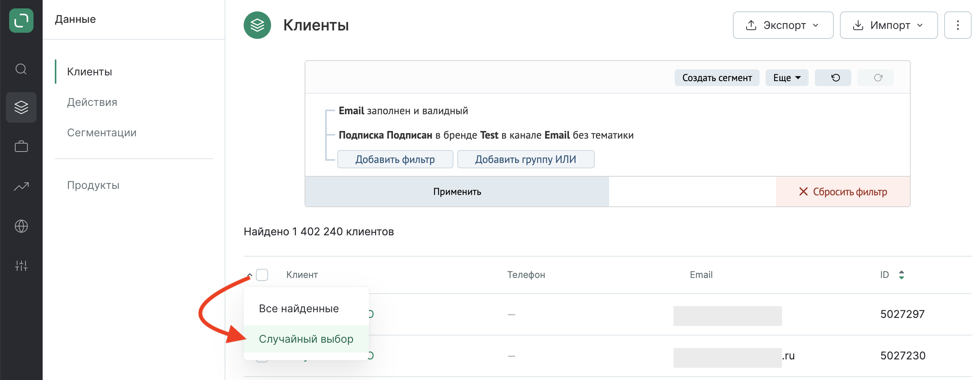Viewport: 980px width, 380px height.
Task: Open the analytics trend chart icon
Action: click(x=21, y=186)
